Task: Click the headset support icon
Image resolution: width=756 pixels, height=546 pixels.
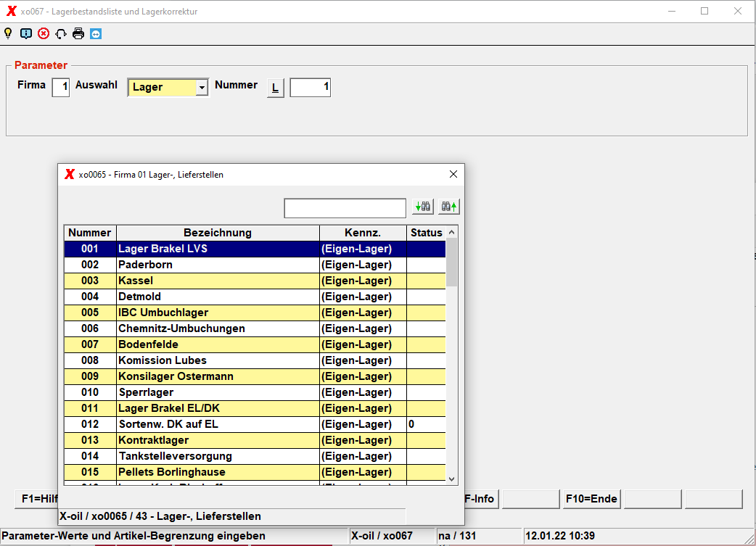Action: [x=61, y=34]
